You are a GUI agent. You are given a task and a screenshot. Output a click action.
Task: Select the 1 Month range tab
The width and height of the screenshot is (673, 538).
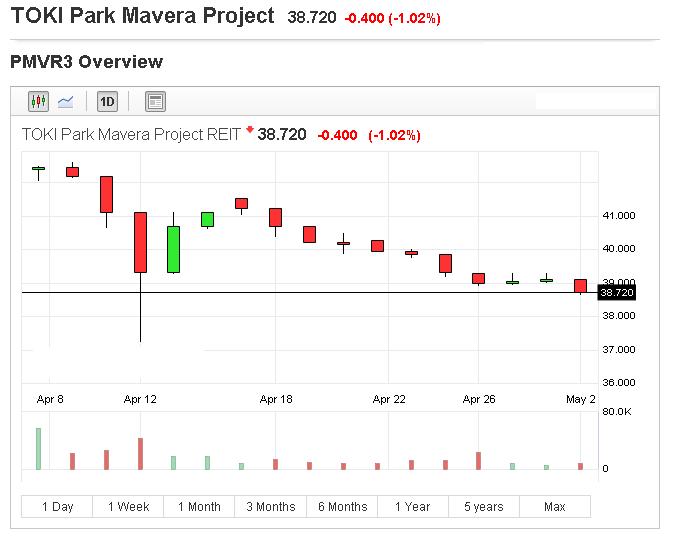[x=199, y=507]
